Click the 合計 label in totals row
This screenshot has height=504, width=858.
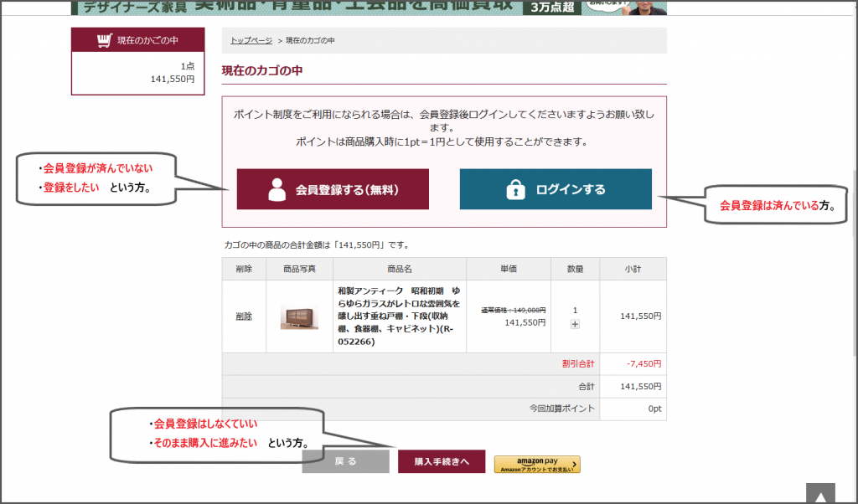587,387
